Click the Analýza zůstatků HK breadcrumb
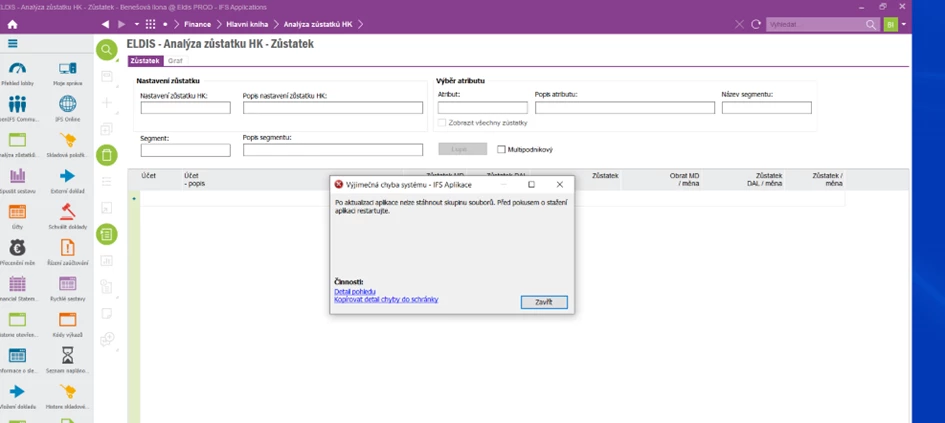The image size is (945, 423). pyautogui.click(x=318, y=25)
